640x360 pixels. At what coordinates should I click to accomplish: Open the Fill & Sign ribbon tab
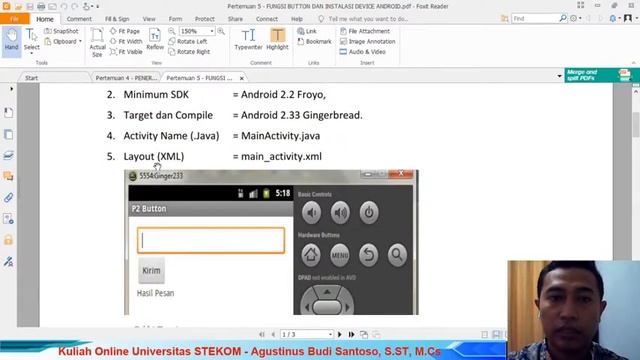pos(117,19)
